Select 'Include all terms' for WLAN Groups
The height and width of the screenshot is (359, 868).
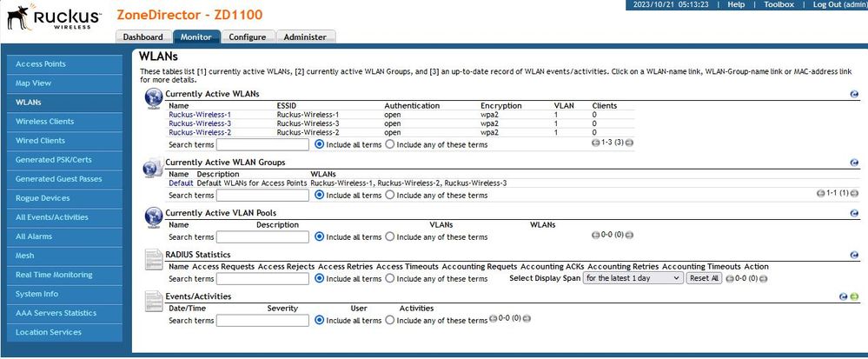pos(319,196)
